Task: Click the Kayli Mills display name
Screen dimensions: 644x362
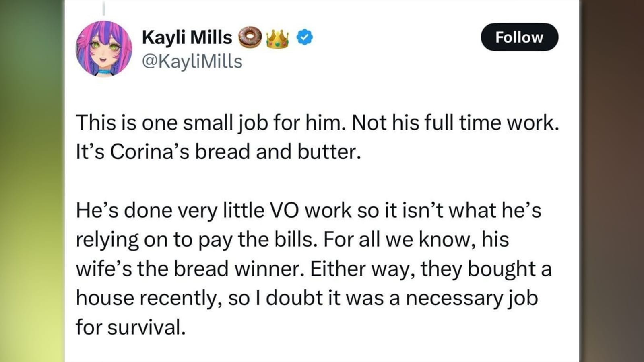Action: (187, 37)
